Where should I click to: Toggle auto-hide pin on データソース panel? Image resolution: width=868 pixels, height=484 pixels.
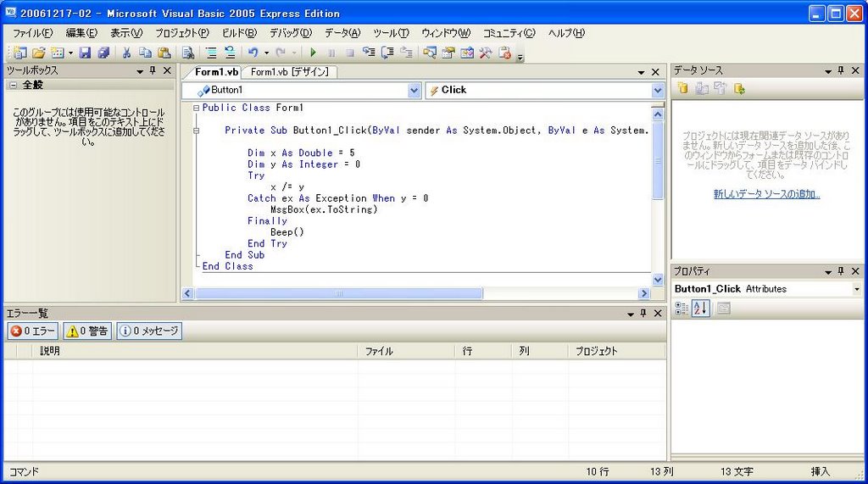(x=842, y=70)
